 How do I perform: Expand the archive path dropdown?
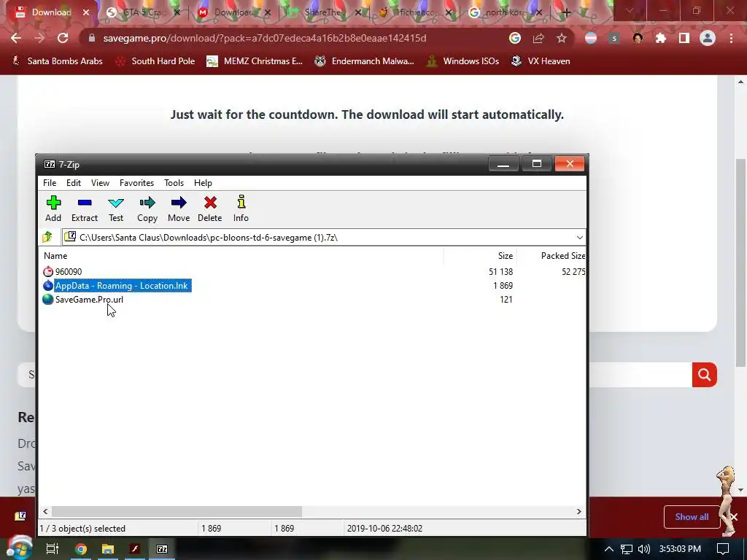[x=579, y=237]
